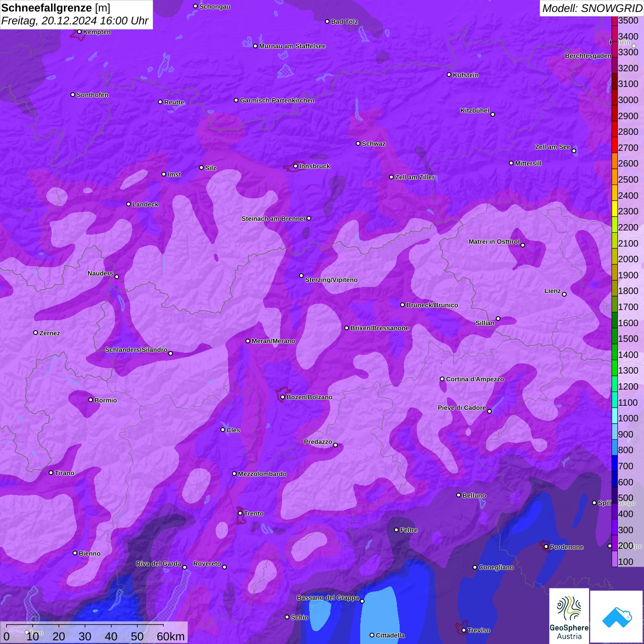Click the 'Pieve di Cadore' label
This screenshot has height=644, width=644.
pyautogui.click(x=462, y=408)
